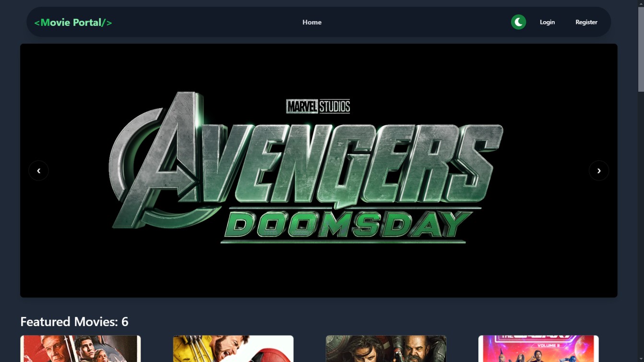Open the yellow and red Deadpool Wolverine poster
This screenshot has width=644, height=362.
[233, 349]
